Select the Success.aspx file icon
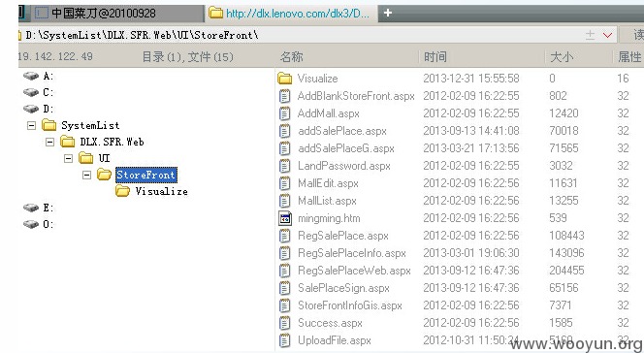 pos(284,323)
